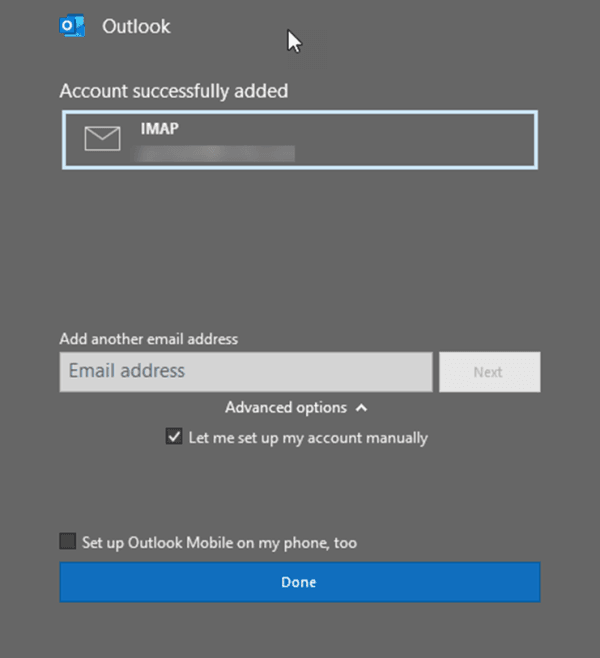This screenshot has width=600, height=658.
Task: Focus the Email address input field
Action: [x=245, y=371]
